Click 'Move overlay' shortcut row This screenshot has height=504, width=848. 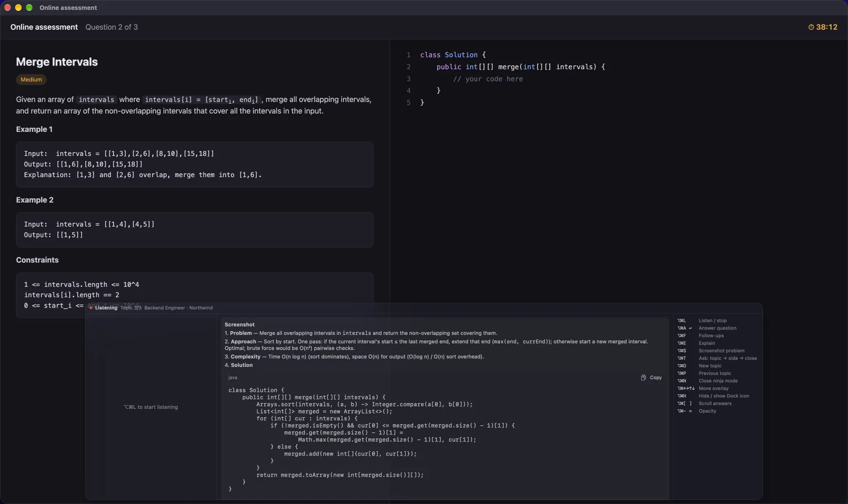718,389
